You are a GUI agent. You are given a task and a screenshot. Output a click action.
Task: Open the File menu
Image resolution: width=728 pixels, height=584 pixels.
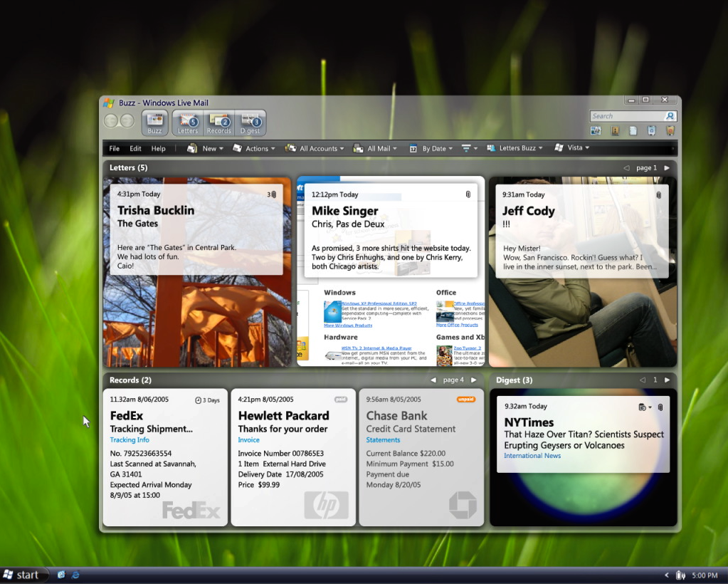coord(114,148)
